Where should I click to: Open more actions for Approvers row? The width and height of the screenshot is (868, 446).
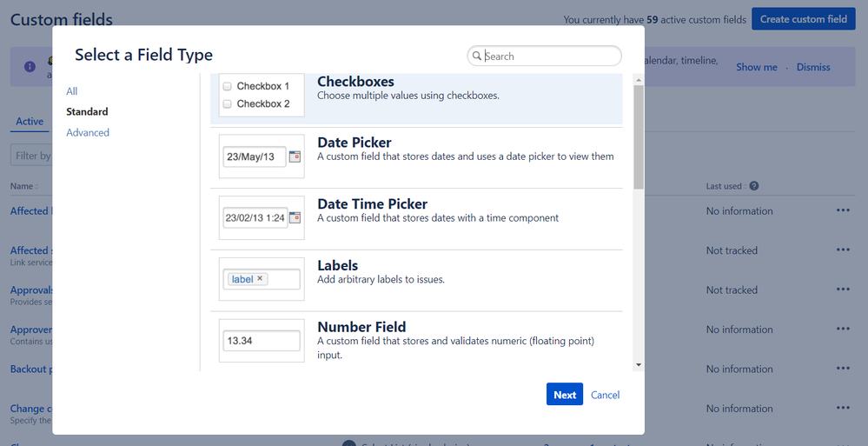tap(843, 330)
